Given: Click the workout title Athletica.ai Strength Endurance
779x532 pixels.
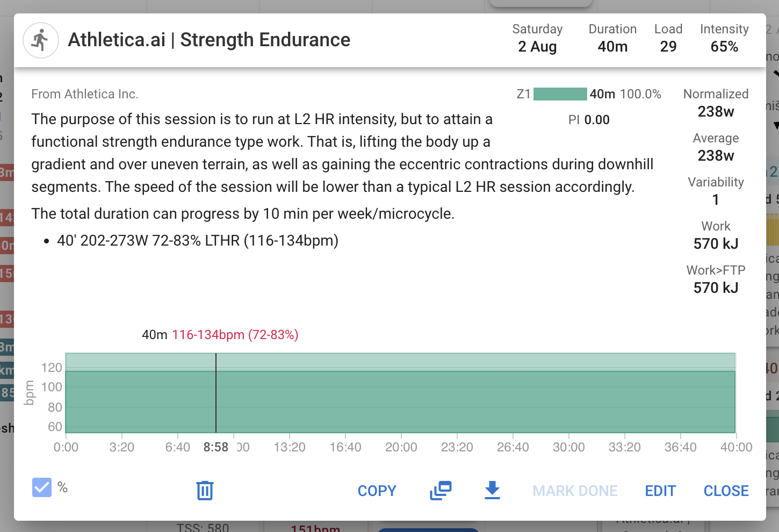Looking at the screenshot, I should click(x=209, y=40).
